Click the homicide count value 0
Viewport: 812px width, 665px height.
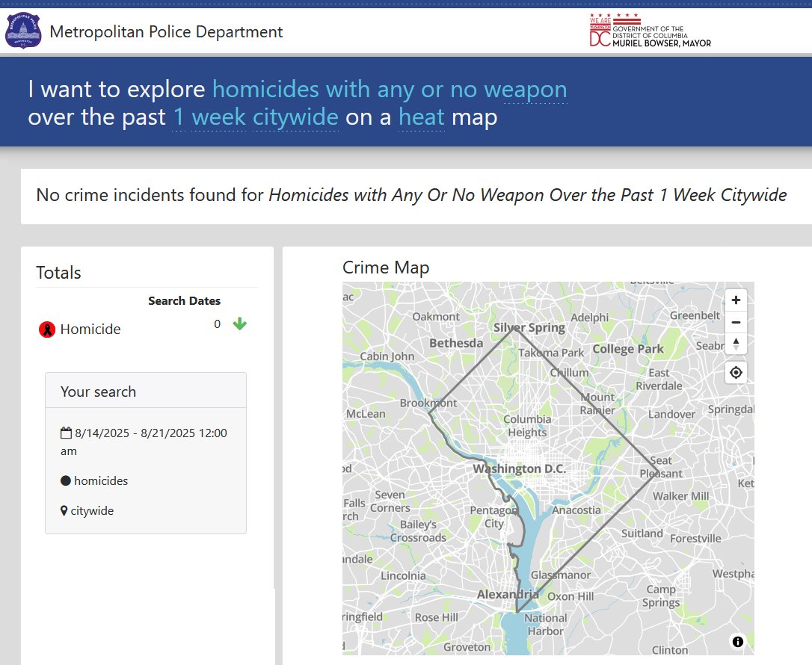pyautogui.click(x=218, y=324)
